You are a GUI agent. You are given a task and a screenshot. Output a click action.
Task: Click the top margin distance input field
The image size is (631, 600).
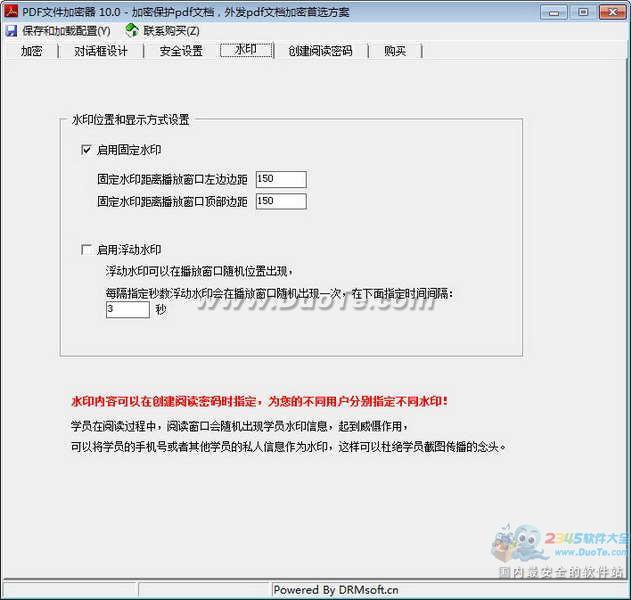[280, 201]
